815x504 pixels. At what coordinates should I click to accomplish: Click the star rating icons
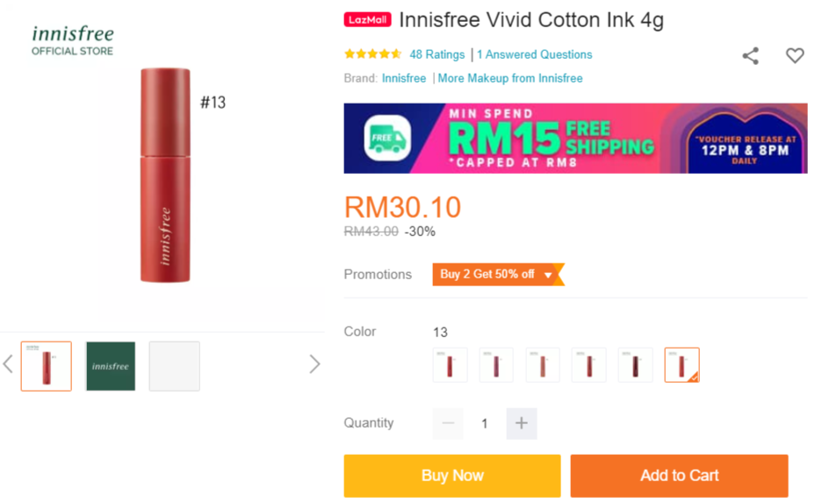[x=372, y=54]
